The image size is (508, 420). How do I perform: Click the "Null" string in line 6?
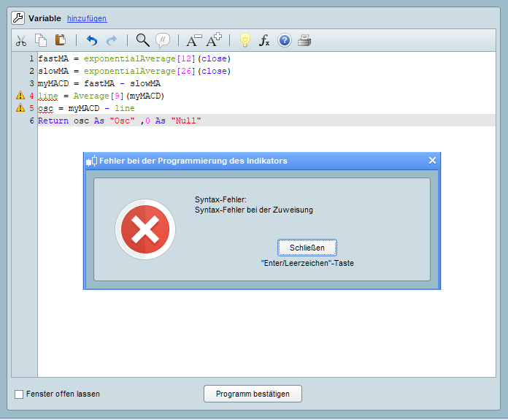pyautogui.click(x=186, y=121)
